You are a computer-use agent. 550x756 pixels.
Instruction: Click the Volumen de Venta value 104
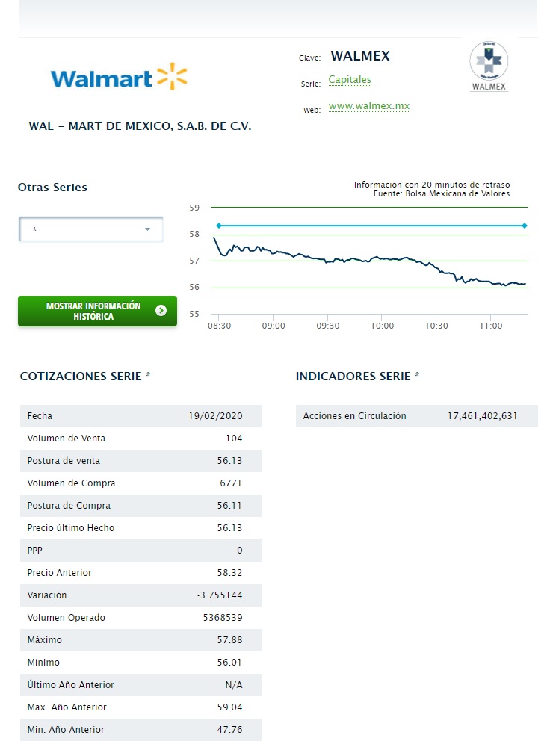(234, 439)
